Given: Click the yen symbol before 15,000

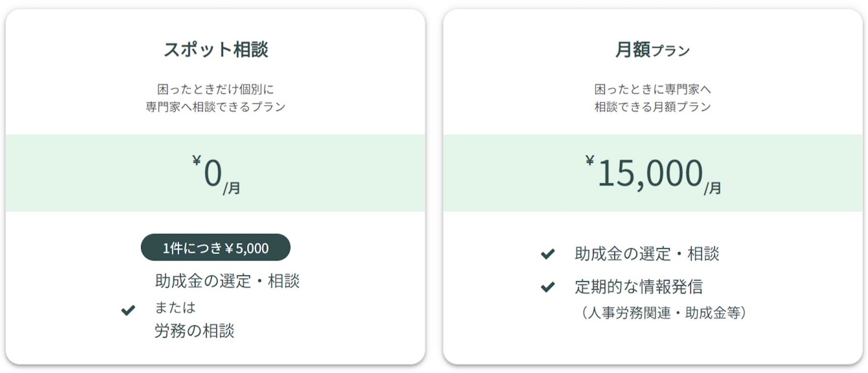Looking at the screenshot, I should pos(590,160).
